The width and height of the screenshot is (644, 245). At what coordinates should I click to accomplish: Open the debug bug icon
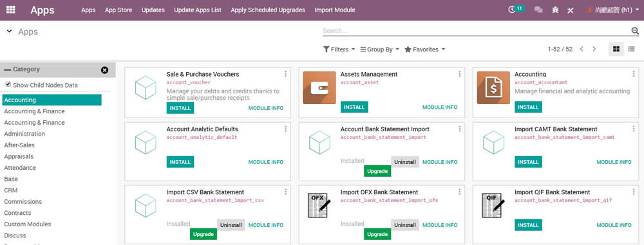tap(555, 10)
